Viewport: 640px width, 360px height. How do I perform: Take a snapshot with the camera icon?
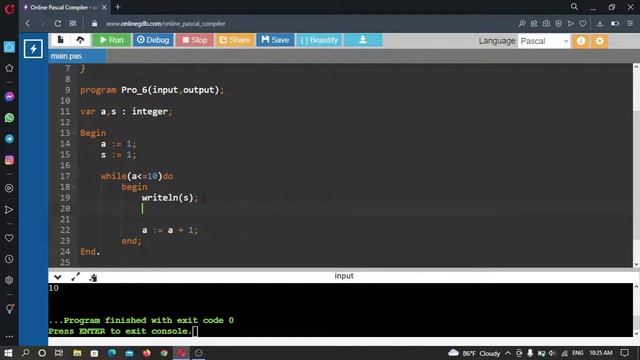(546, 24)
